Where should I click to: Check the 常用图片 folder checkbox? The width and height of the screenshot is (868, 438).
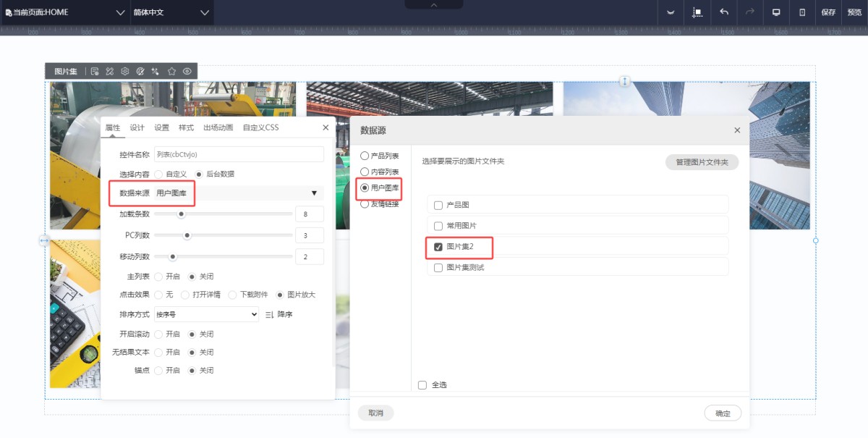[438, 226]
